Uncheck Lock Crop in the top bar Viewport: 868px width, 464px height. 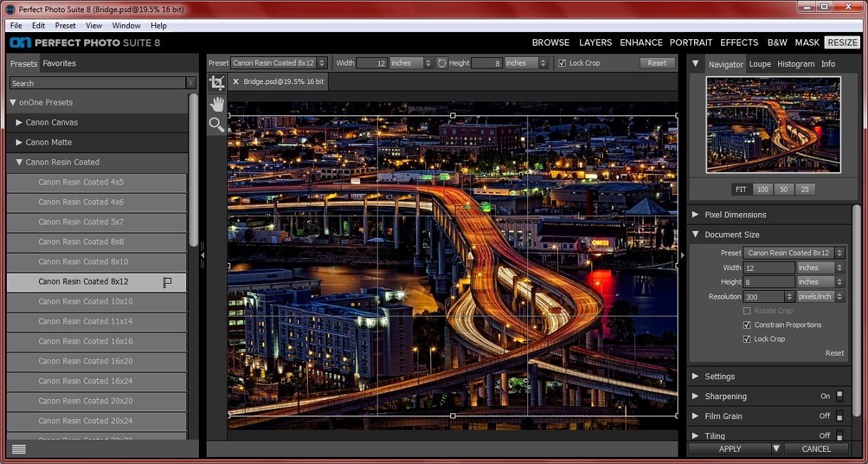562,63
